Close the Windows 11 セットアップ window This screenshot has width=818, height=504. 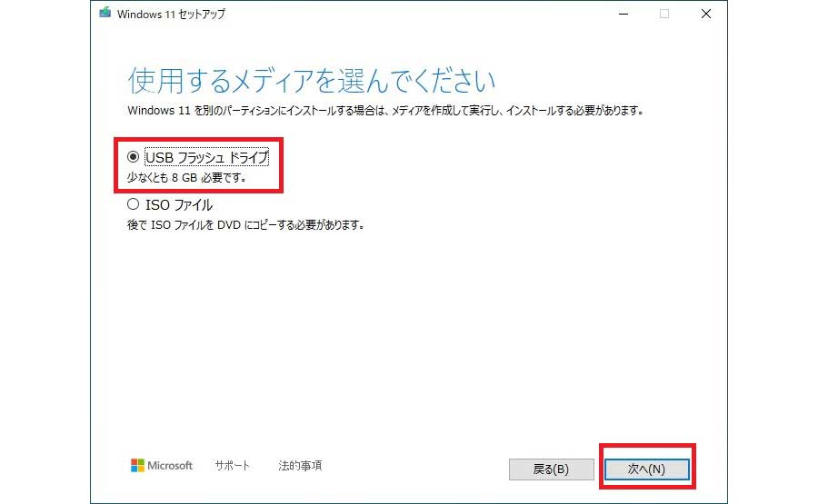(x=706, y=14)
